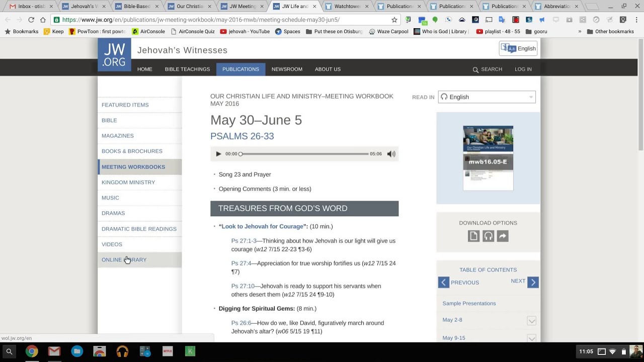Viewport: 644px width, 362px height.
Task: Open the Ps 27:4 scripture link
Action: coord(241,263)
